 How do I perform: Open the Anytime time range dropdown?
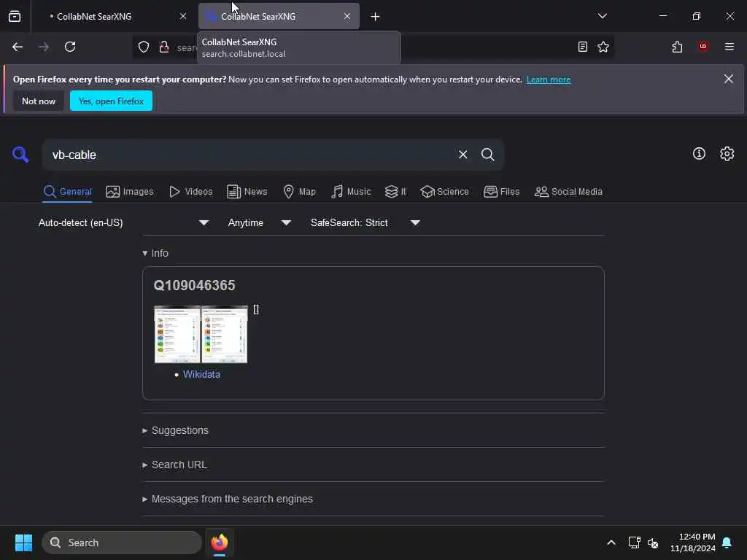pos(259,223)
